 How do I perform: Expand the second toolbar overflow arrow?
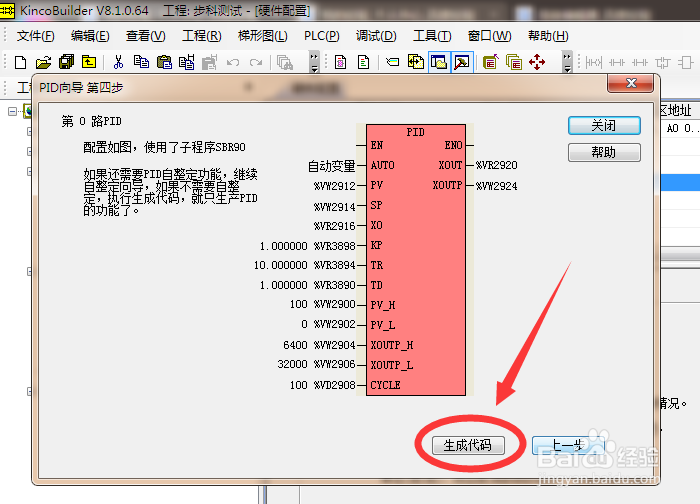[x=567, y=62]
